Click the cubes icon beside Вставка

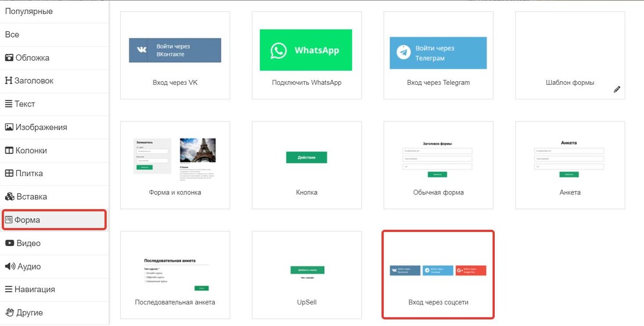click(x=9, y=197)
